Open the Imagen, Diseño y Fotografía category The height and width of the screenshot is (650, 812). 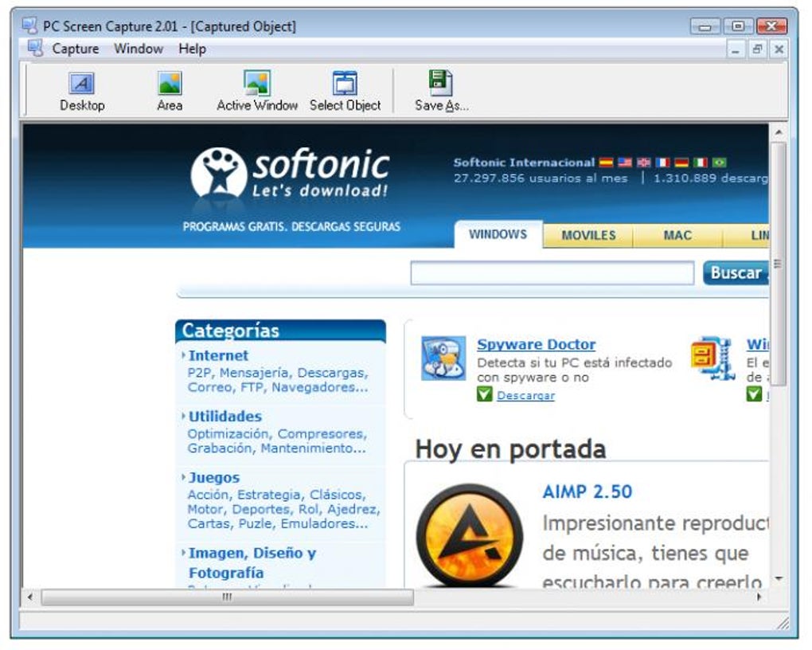click(x=252, y=562)
